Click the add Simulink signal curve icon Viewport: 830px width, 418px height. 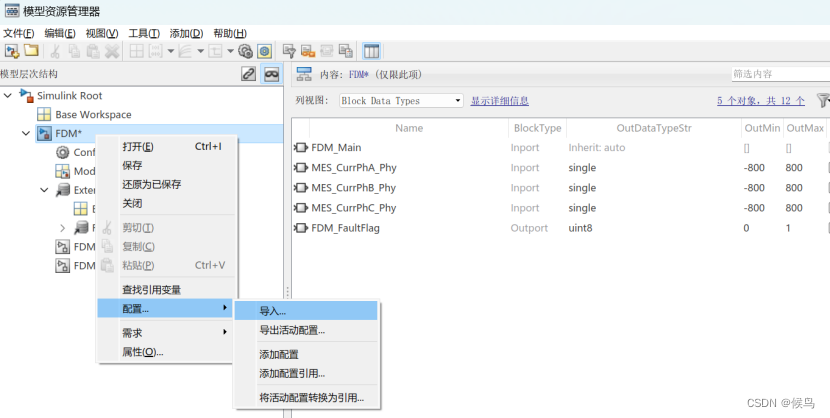click(185, 51)
